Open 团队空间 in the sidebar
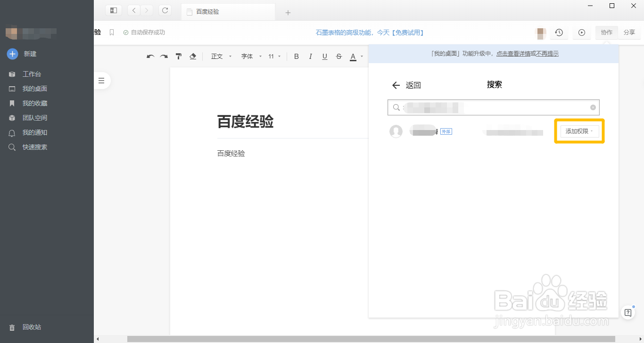This screenshot has width=644, height=343. pyautogui.click(x=34, y=118)
